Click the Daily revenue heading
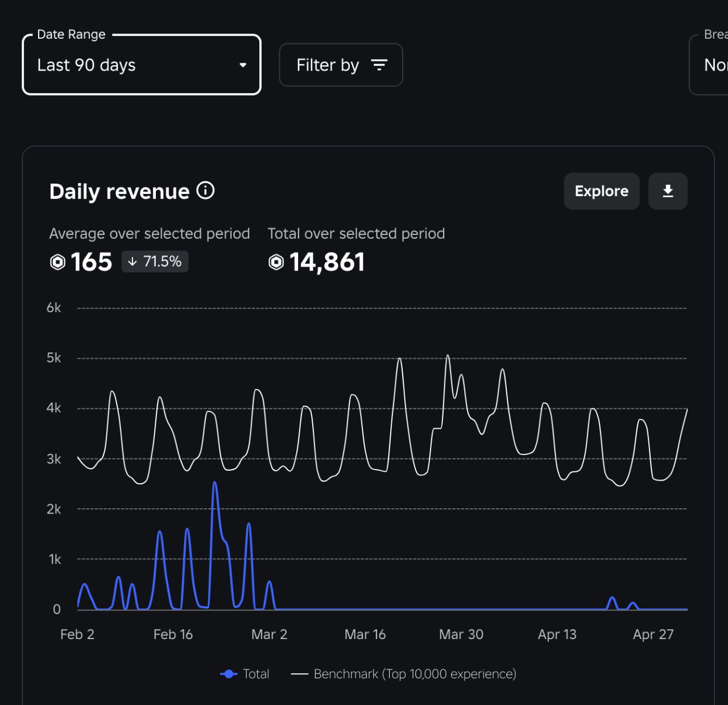The height and width of the screenshot is (705, 728). point(119,192)
